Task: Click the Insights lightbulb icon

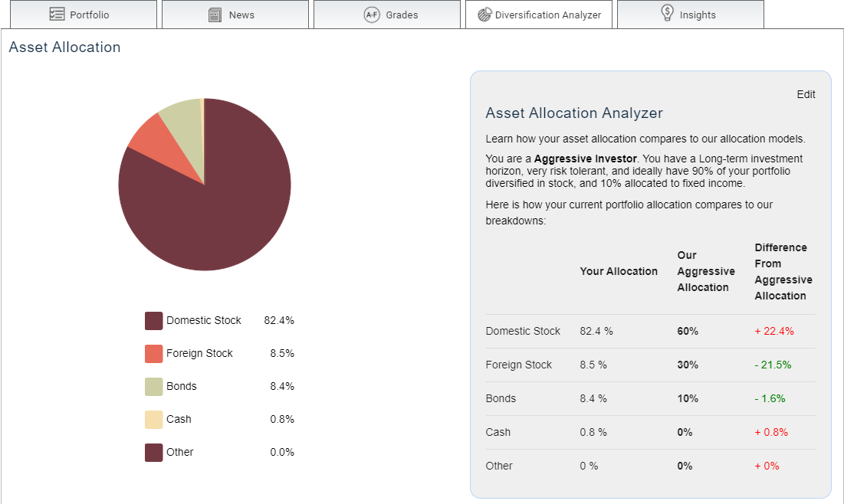Action: coord(667,13)
